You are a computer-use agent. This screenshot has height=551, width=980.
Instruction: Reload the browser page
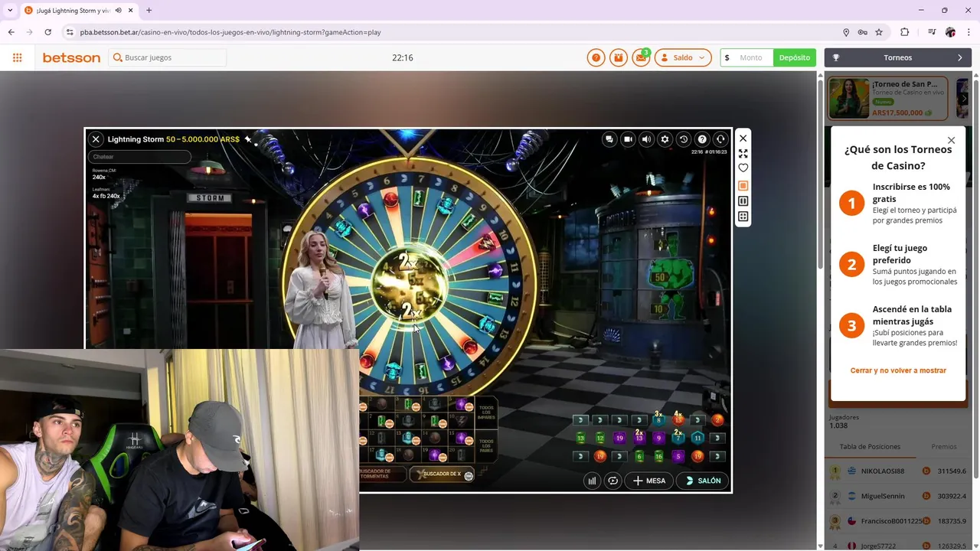click(x=47, y=32)
